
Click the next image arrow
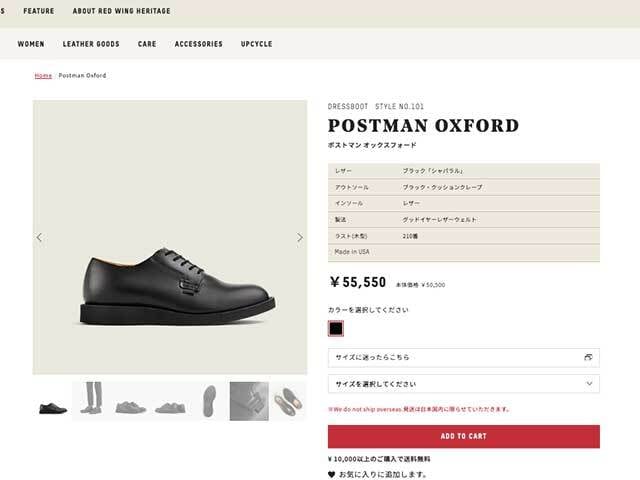(300, 238)
